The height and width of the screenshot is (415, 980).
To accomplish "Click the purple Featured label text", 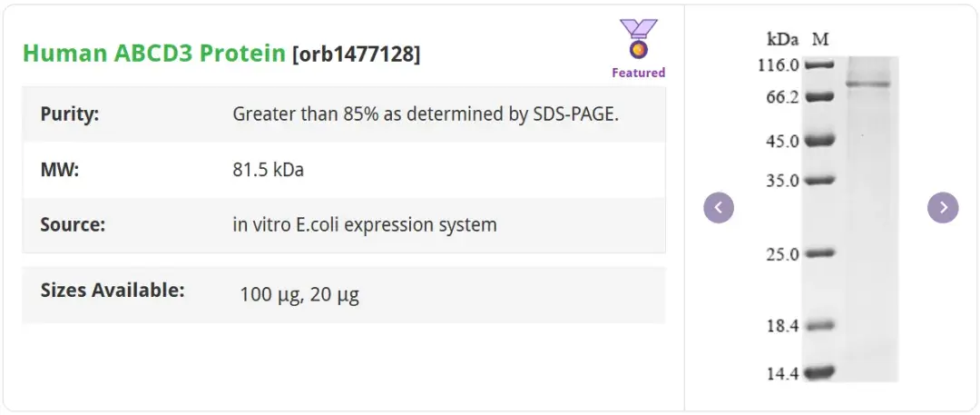I will [x=638, y=73].
